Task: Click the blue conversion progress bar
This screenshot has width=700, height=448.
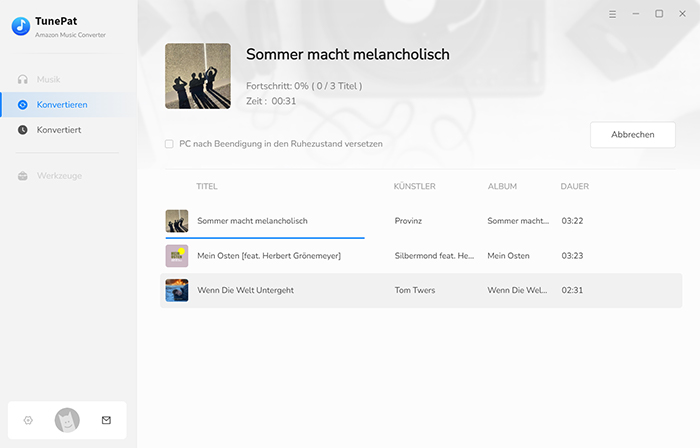Action: pos(265,238)
